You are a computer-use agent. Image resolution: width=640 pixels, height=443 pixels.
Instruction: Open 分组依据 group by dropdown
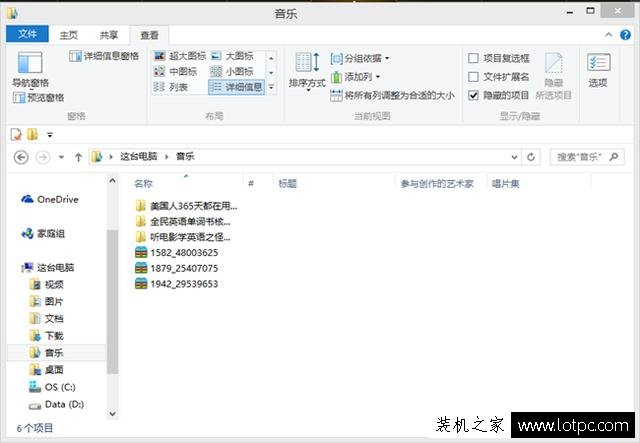(360, 58)
